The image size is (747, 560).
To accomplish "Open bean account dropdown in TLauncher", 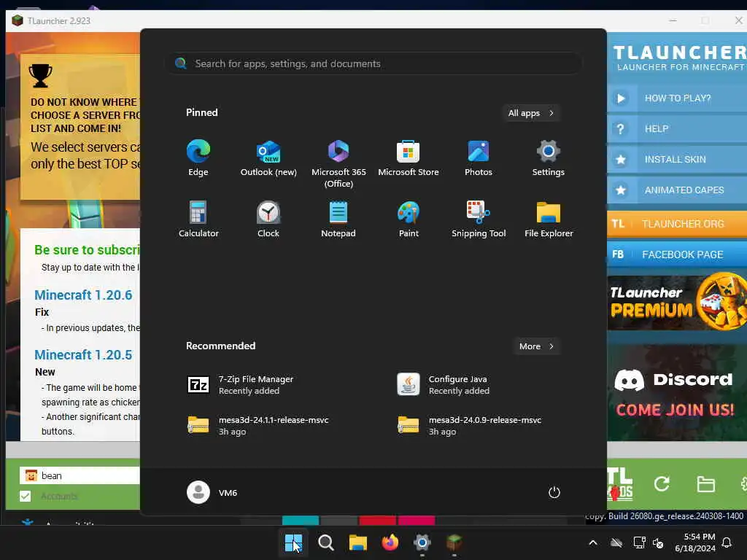I will pyautogui.click(x=80, y=475).
